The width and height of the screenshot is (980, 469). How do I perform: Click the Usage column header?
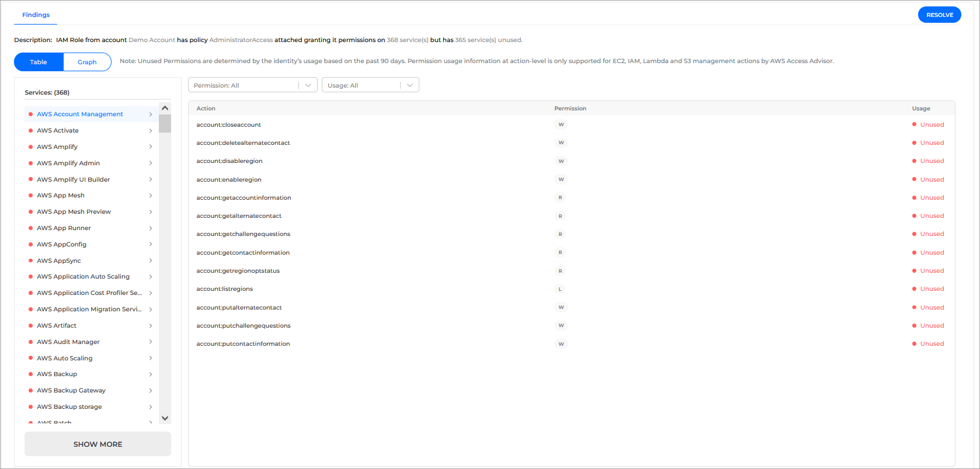pos(921,109)
